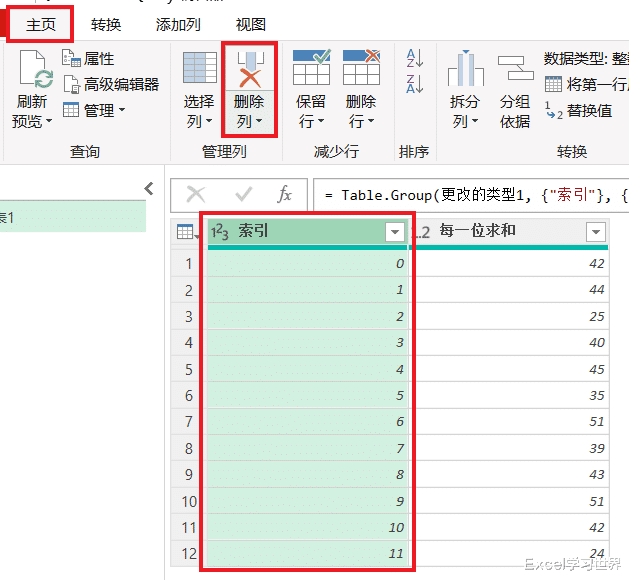Expand the 刷新预览 dropdown arrow
This screenshot has width=629, height=580.
pos(49,121)
